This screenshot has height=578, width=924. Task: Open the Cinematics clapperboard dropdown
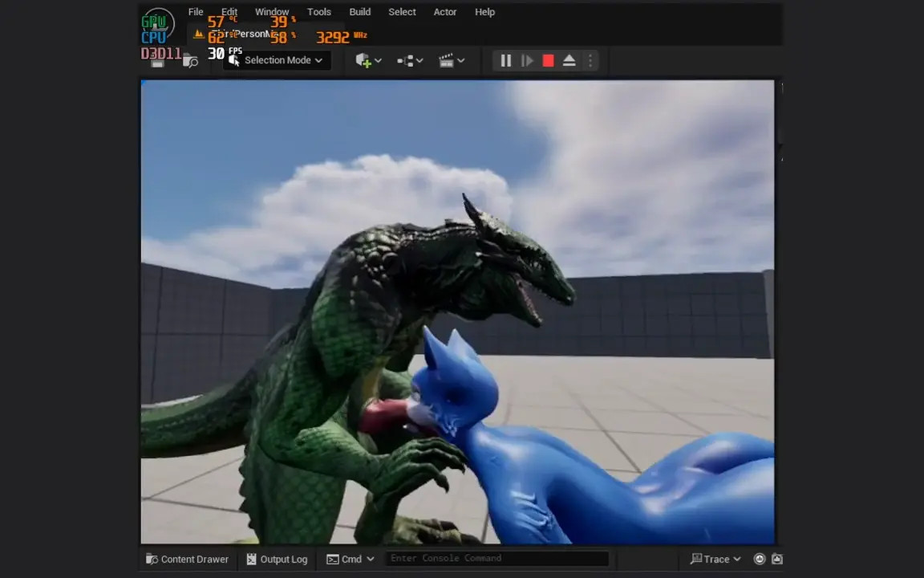[x=452, y=60]
